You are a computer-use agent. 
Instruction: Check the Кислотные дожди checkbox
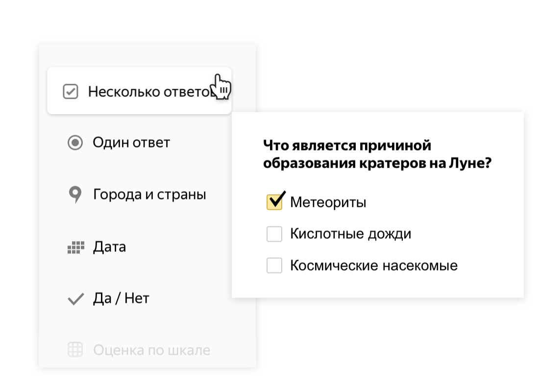pos(274,234)
